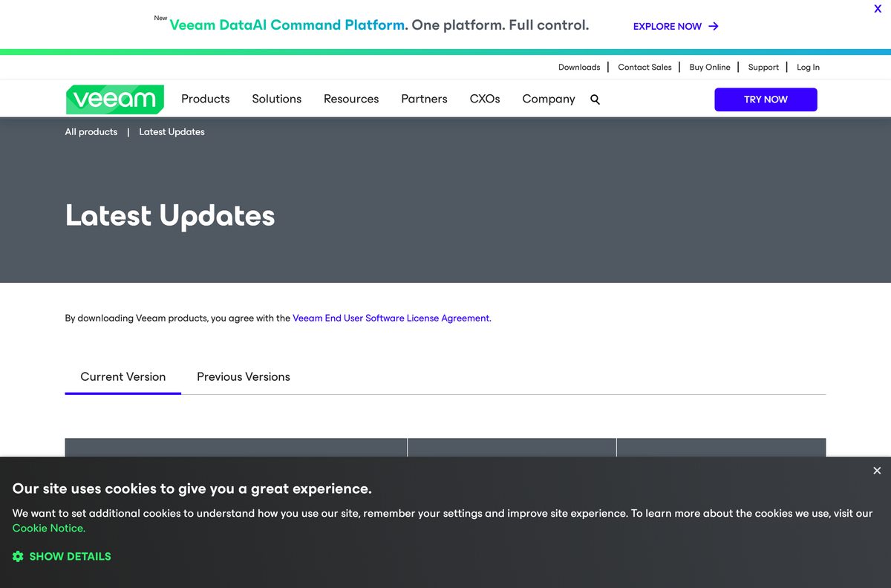Switch to Previous Versions tab
This screenshot has height=588, width=891.
[244, 376]
